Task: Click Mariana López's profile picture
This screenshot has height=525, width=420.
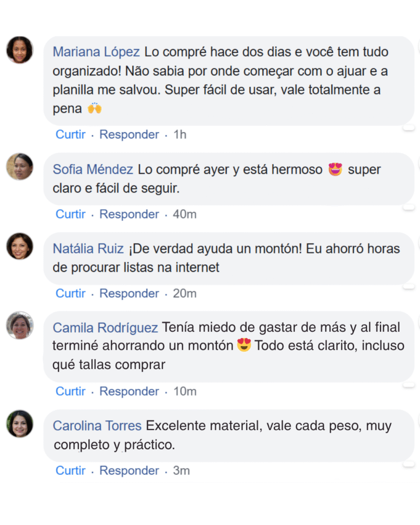Action: [x=19, y=50]
